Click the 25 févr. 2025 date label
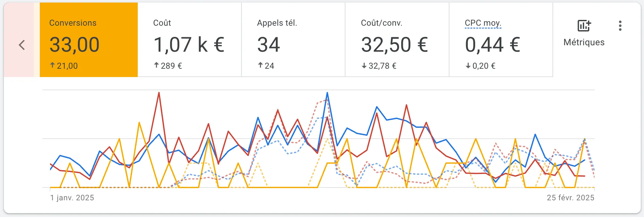Image resolution: width=644 pixels, height=217 pixels. tap(570, 198)
